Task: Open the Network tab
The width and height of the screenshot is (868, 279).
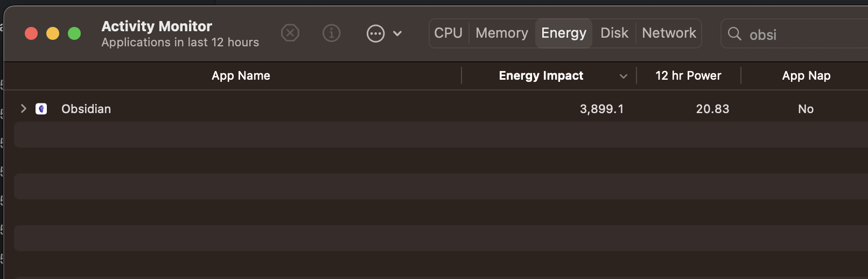Action: 669,33
